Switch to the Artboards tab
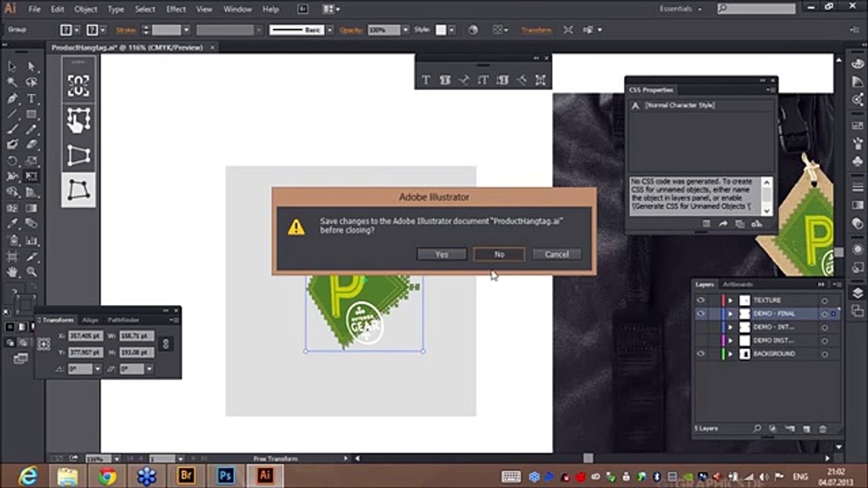The width and height of the screenshot is (868, 488). pos(737,284)
